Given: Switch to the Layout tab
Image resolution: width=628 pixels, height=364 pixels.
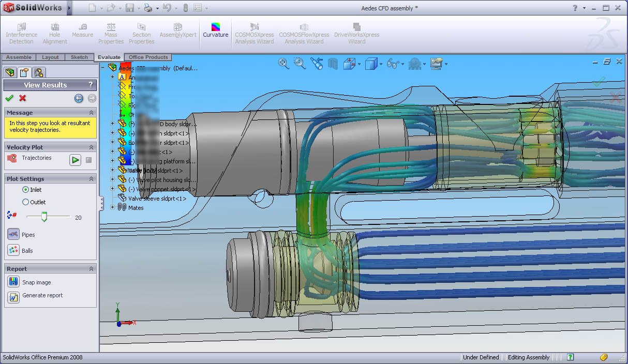Looking at the screenshot, I should 50,57.
